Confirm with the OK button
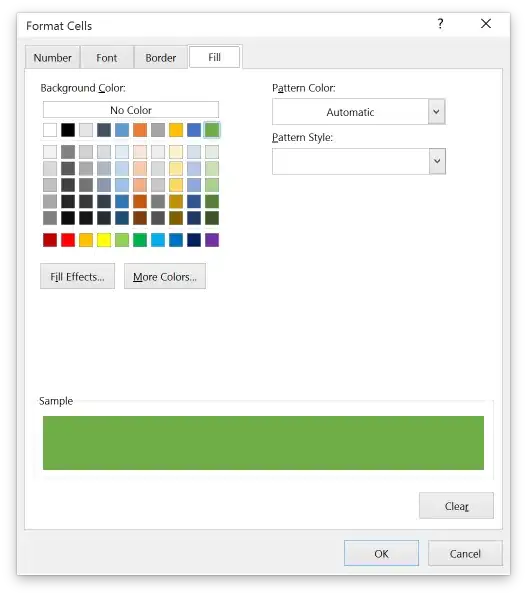 pos(381,553)
